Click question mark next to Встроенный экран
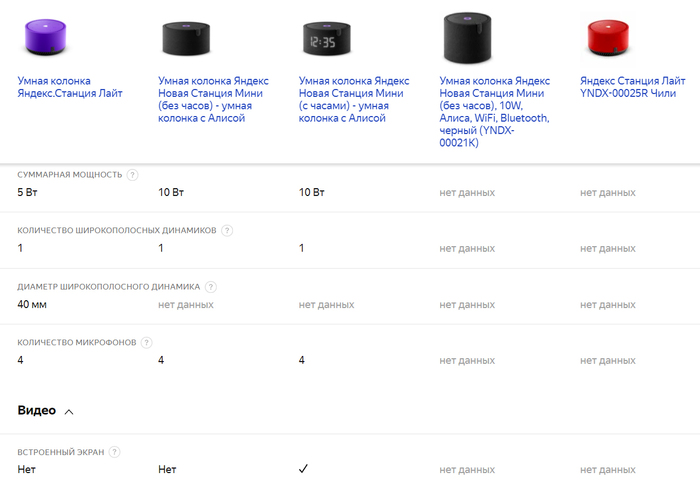Viewport: 700px width, 499px height. pos(114,452)
